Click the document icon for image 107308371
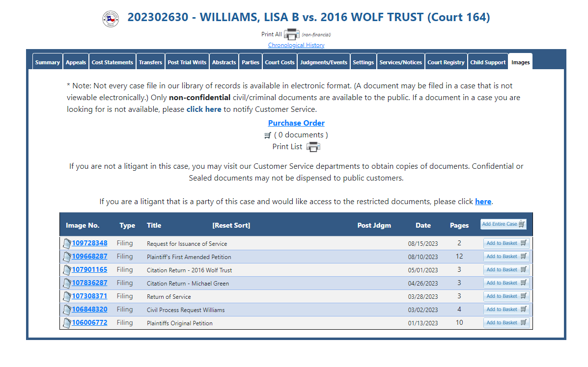The image size is (588, 367). [67, 297]
